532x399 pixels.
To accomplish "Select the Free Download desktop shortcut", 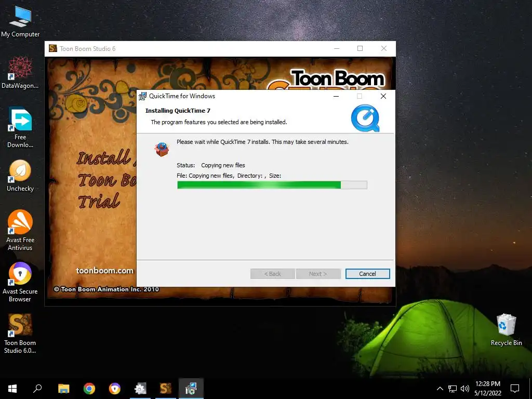I will point(20,128).
